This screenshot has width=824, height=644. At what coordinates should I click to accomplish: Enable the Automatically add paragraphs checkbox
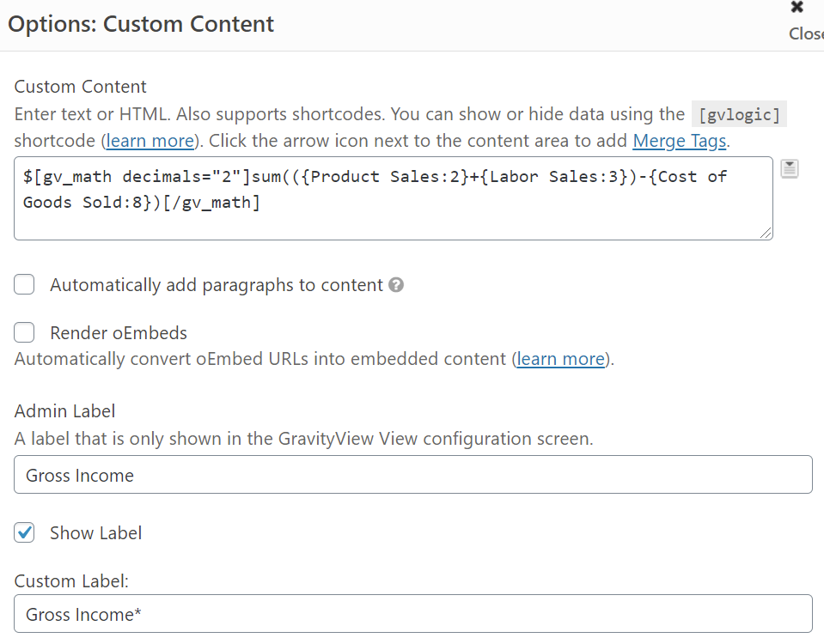coord(24,285)
